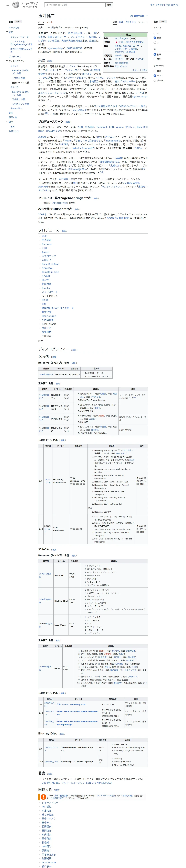Open the 元気ロケッツ I -Heavenly Star- album link
Screen dimensions: 186x868
[x=71, y=704]
